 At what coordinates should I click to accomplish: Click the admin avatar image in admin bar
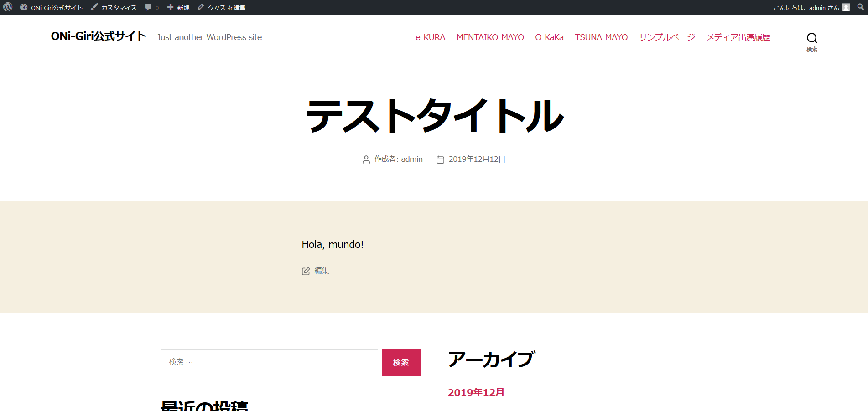846,7
